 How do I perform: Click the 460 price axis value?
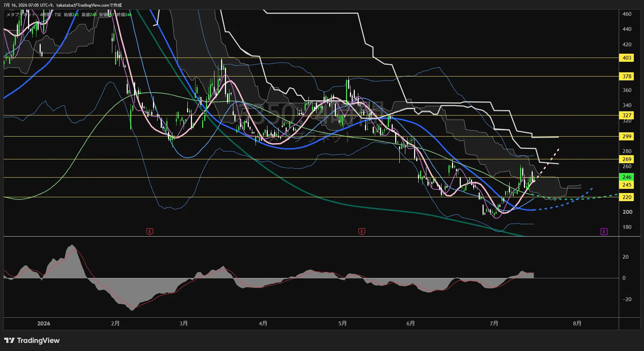coord(627,14)
